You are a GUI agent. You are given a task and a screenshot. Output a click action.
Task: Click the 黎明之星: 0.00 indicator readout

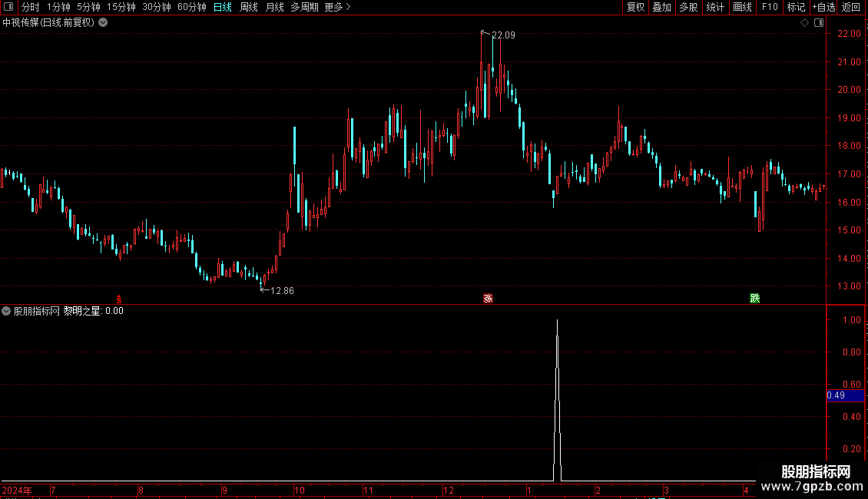point(93,311)
